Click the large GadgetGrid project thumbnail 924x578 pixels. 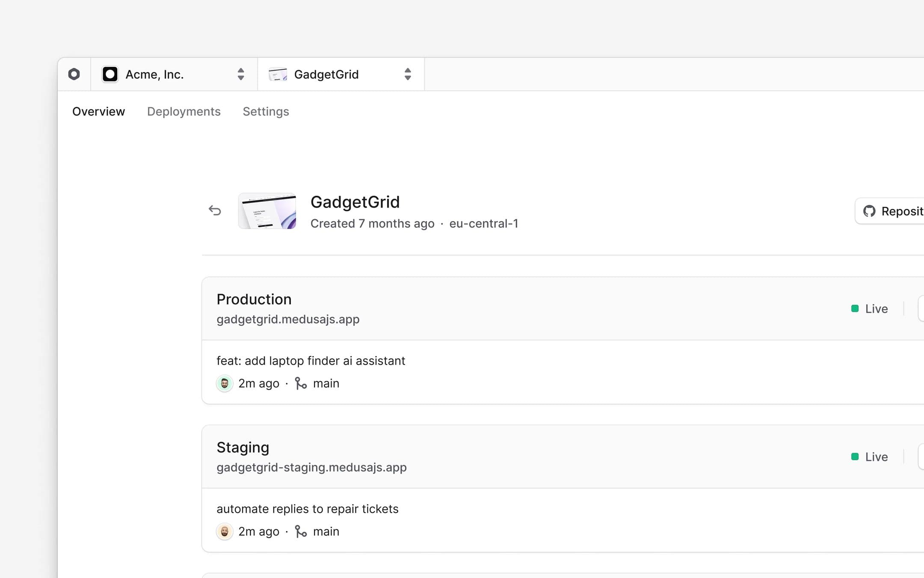point(267,211)
